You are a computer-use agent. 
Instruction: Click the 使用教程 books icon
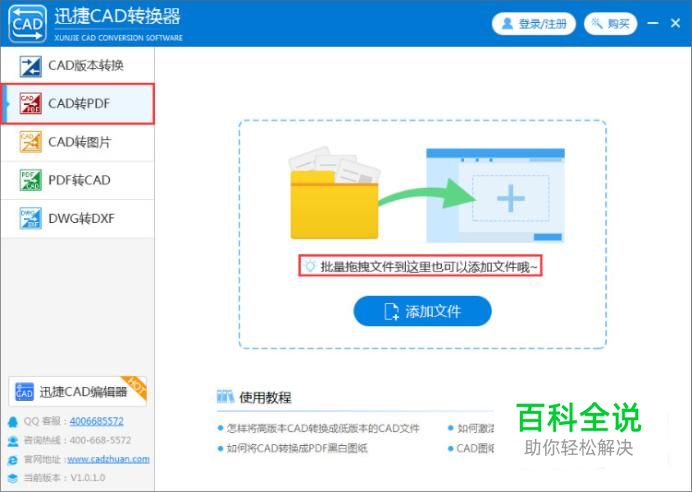[225, 397]
